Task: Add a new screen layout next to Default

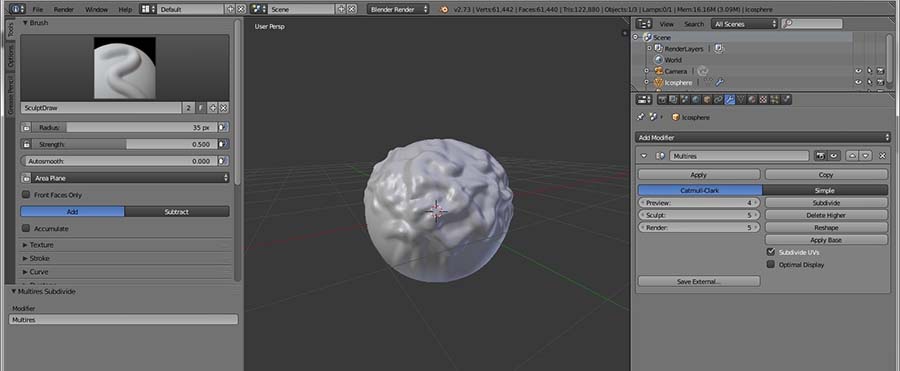Action: [x=231, y=9]
